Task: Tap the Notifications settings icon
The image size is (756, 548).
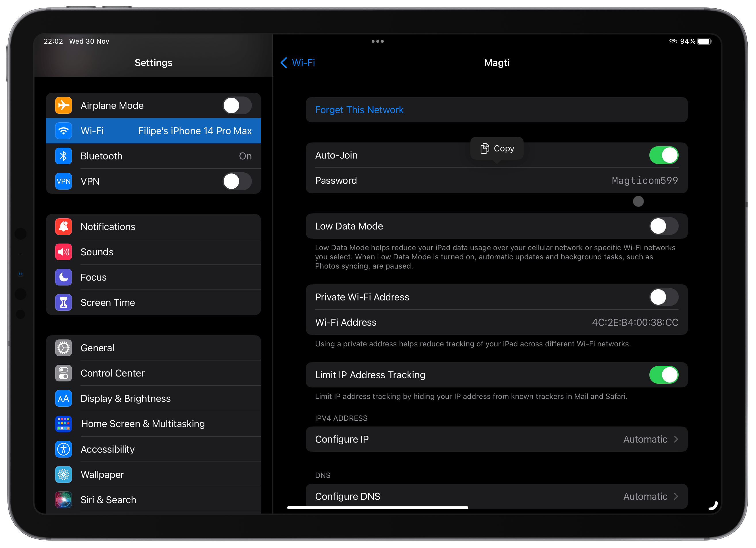Action: tap(64, 226)
